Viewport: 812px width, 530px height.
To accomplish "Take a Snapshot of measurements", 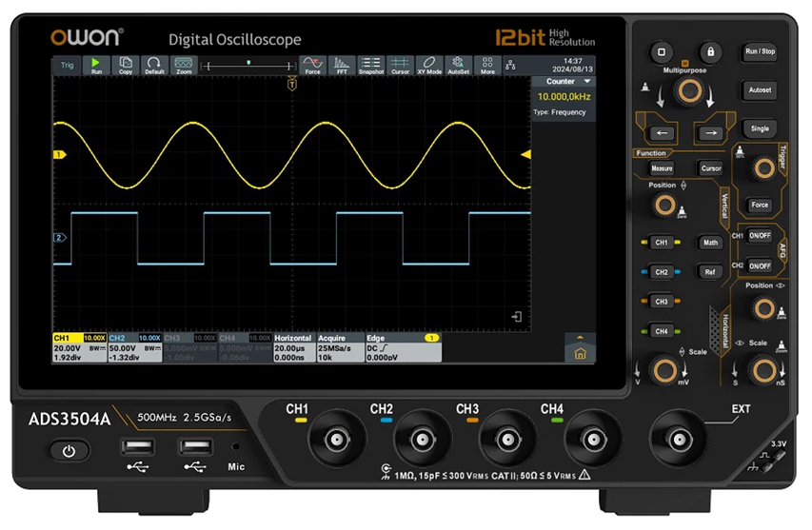I will click(371, 65).
